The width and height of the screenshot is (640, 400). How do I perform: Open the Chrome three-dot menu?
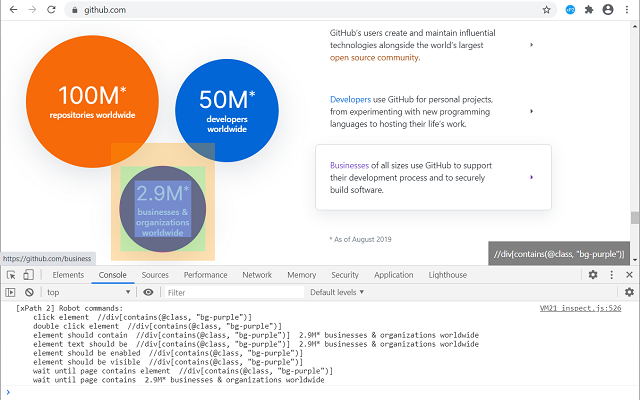click(x=627, y=10)
